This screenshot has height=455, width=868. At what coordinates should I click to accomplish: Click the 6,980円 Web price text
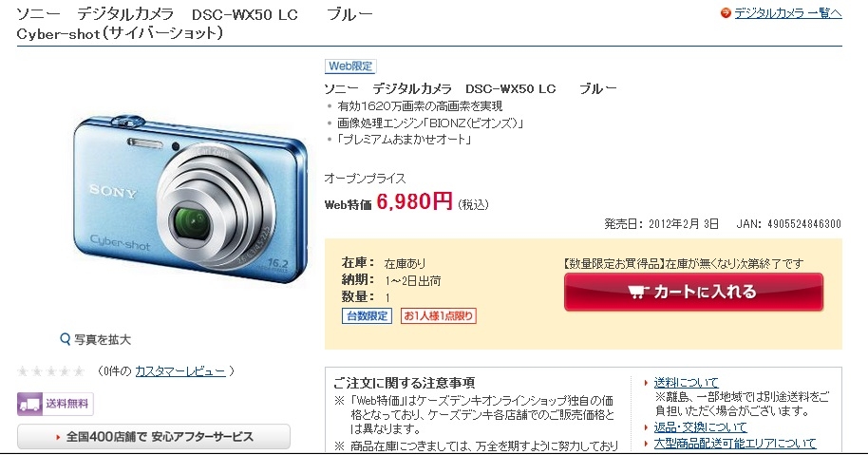[415, 201]
